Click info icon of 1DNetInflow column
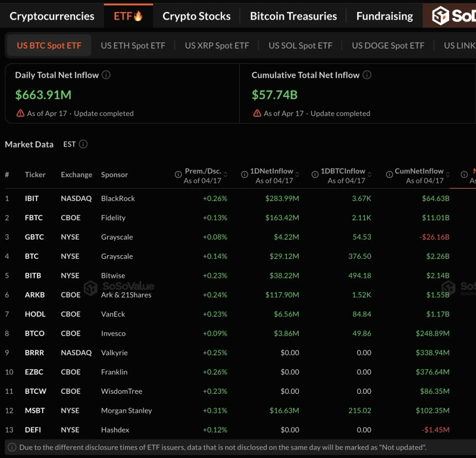 click(245, 175)
